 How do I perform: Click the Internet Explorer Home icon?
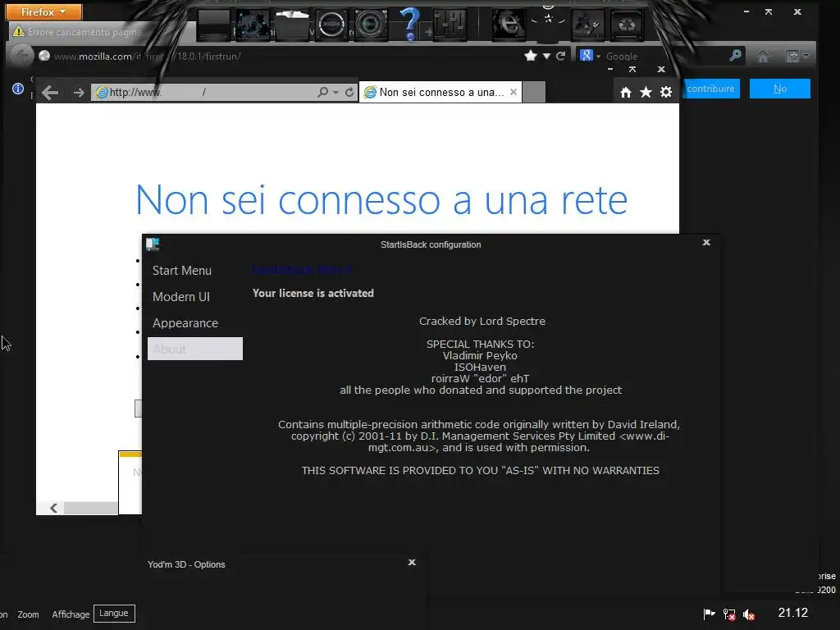(626, 93)
